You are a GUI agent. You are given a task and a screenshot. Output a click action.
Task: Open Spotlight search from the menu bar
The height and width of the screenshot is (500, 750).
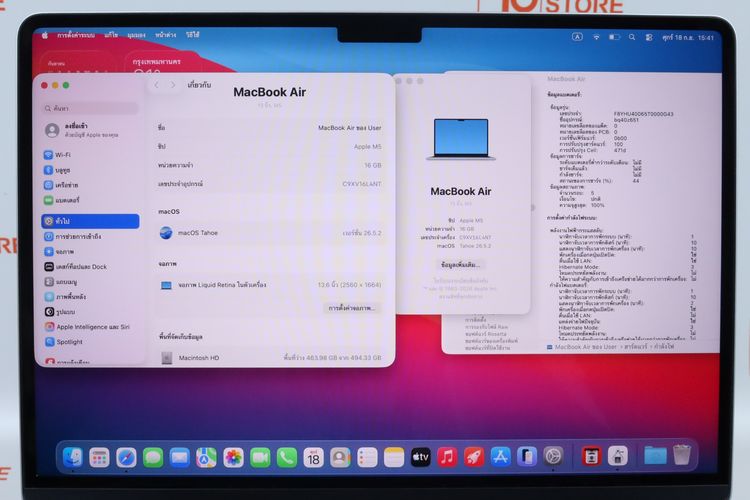pos(632,37)
